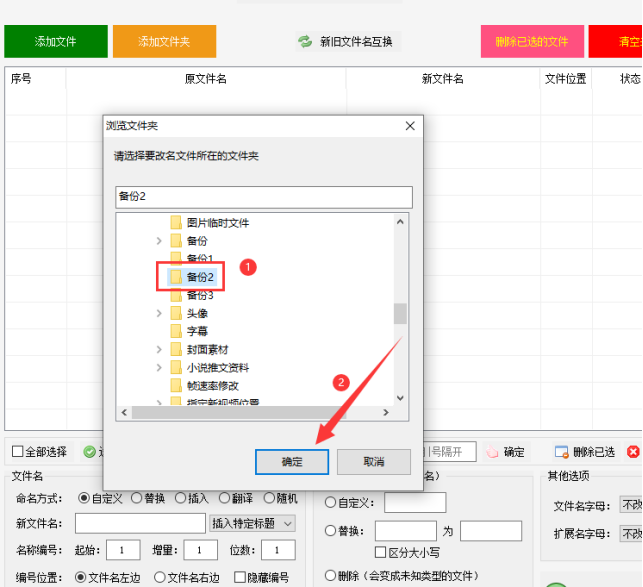Select the 翻译 naming method radio
643x587 pixels.
[x=224, y=498]
